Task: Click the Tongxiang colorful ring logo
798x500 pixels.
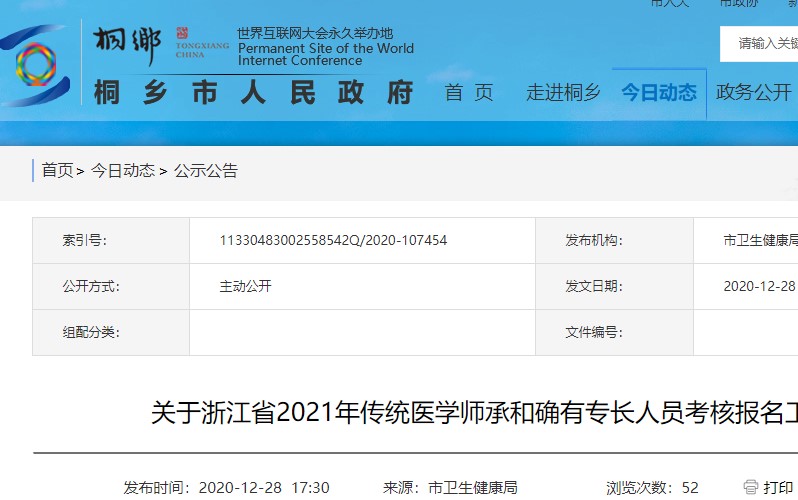Action: [x=35, y=63]
